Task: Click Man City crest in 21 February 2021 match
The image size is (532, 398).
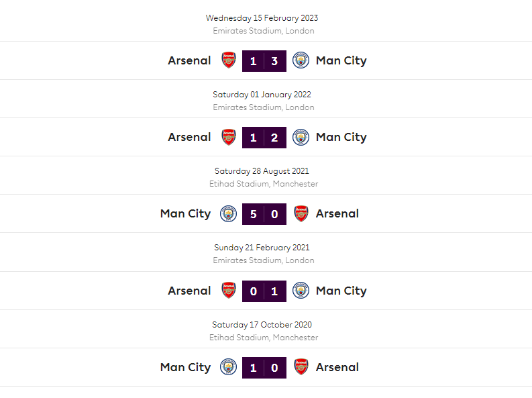Action: coord(301,291)
